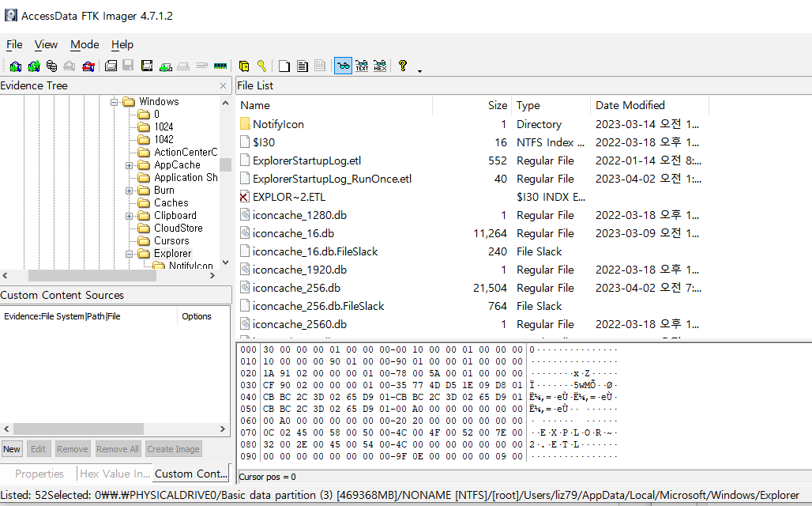Select the Caches folder in tree
The width and height of the screenshot is (812, 506).
point(171,203)
